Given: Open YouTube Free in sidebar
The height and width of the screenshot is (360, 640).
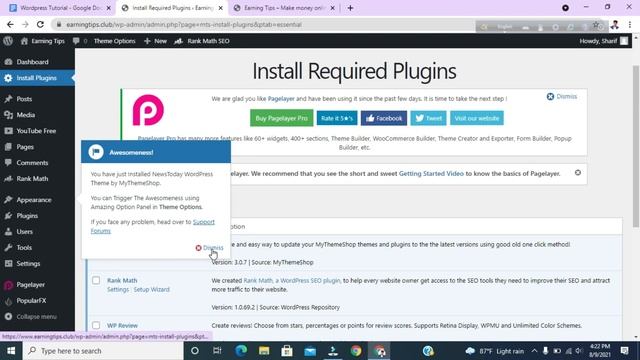Looking at the screenshot, I should tap(37, 131).
